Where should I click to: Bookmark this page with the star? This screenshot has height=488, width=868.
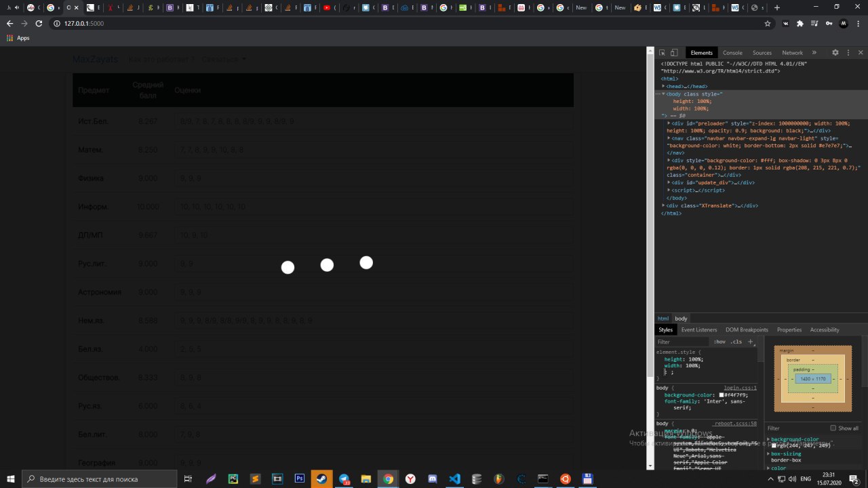(x=768, y=23)
